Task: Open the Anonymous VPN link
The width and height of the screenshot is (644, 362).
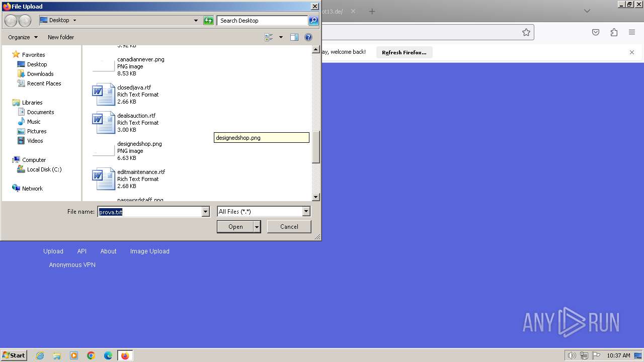Action: click(72, 265)
